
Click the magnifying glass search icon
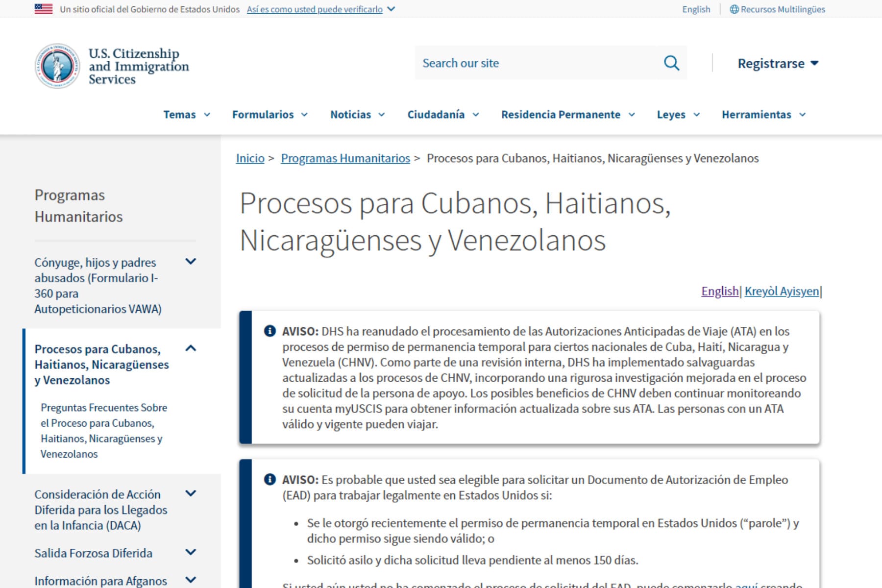point(671,63)
